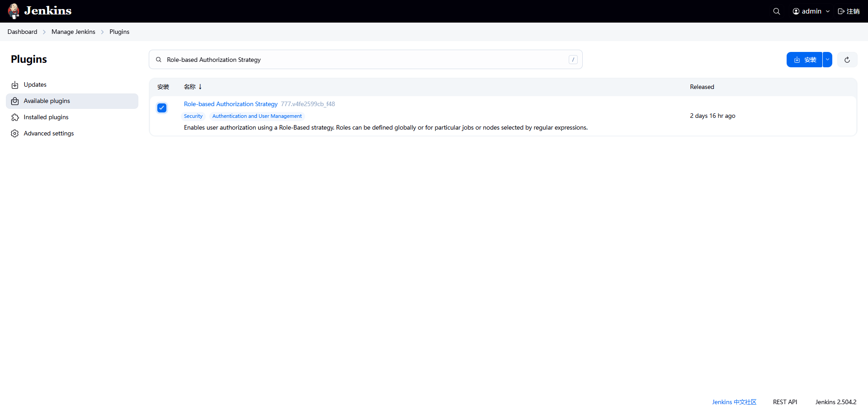Go to Installed plugins page
This screenshot has width=868, height=415.
point(46,117)
